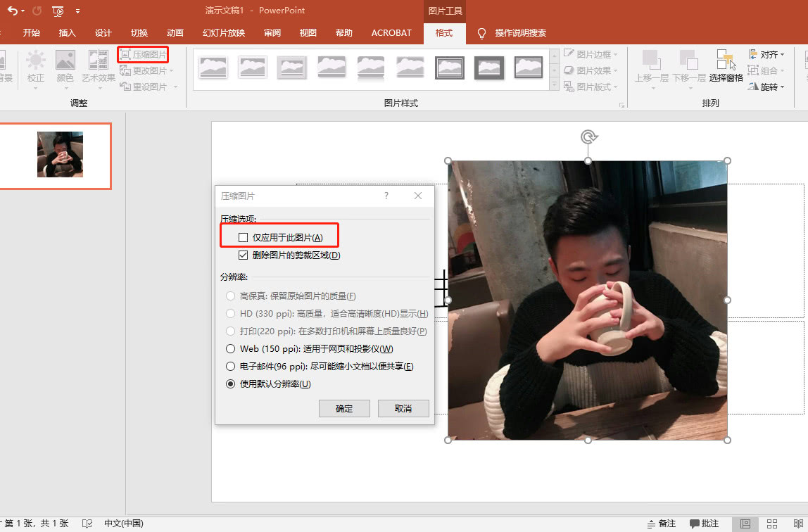Click the 重设图片 command
808x532 pixels.
tap(144, 87)
